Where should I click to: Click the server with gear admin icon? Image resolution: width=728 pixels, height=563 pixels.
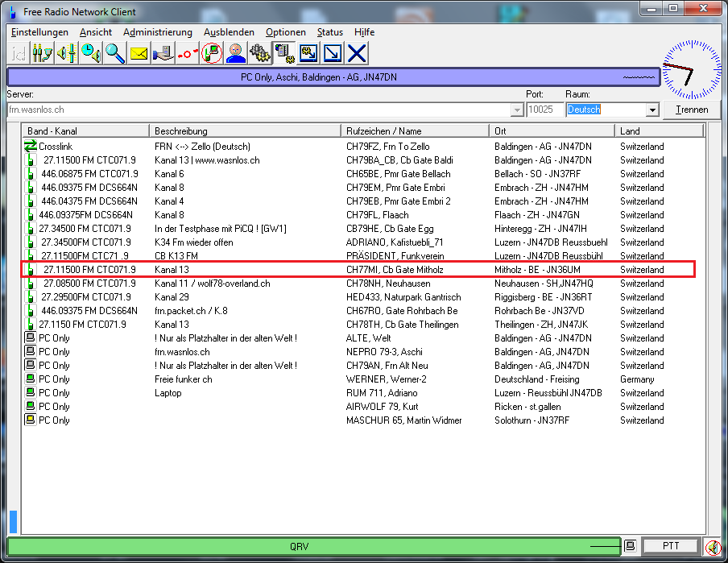[x=284, y=53]
